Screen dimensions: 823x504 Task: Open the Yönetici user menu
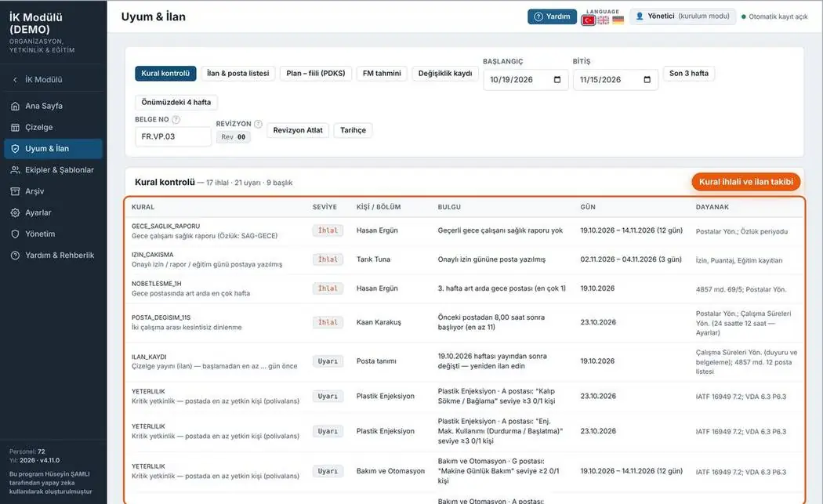click(x=683, y=16)
